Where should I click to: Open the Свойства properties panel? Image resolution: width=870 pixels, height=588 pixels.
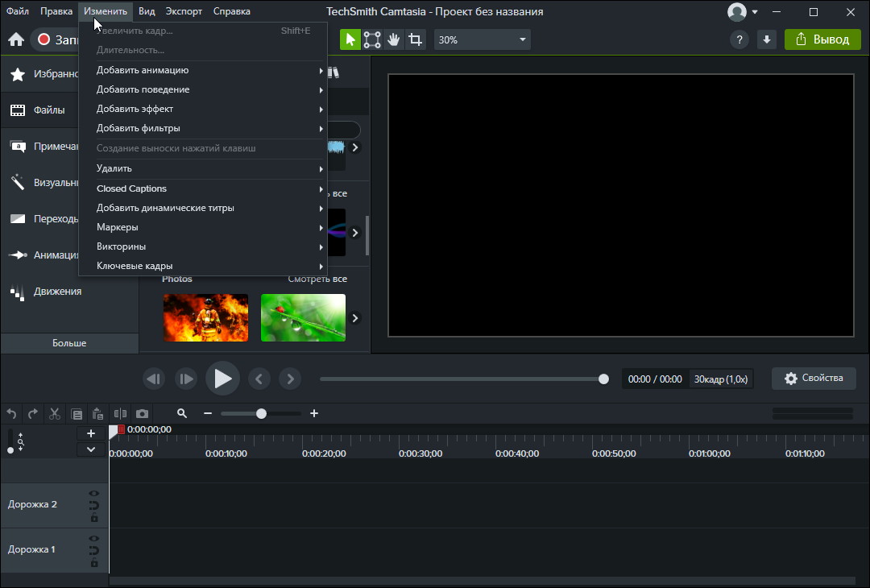pos(814,379)
